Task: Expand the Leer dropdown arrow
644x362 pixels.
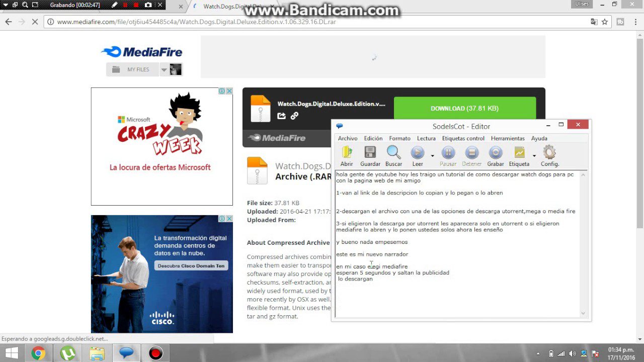Action: (432, 156)
